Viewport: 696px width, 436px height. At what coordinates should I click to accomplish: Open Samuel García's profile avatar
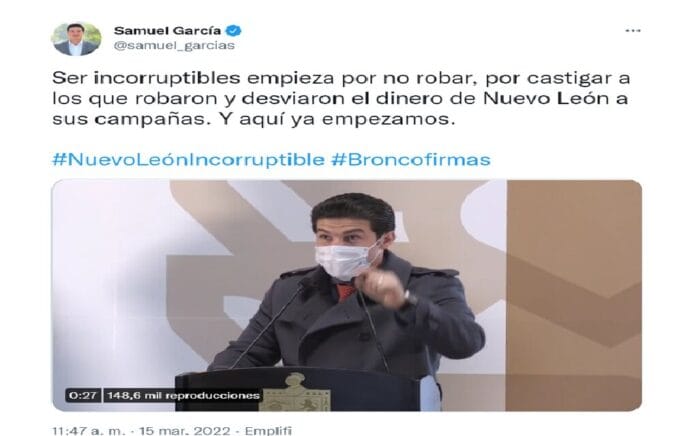[76, 38]
